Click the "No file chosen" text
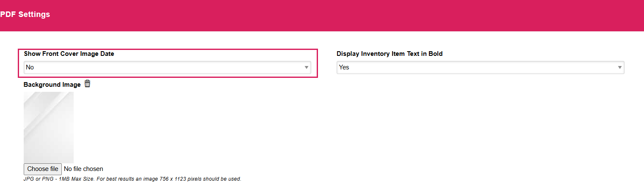 click(x=83, y=169)
